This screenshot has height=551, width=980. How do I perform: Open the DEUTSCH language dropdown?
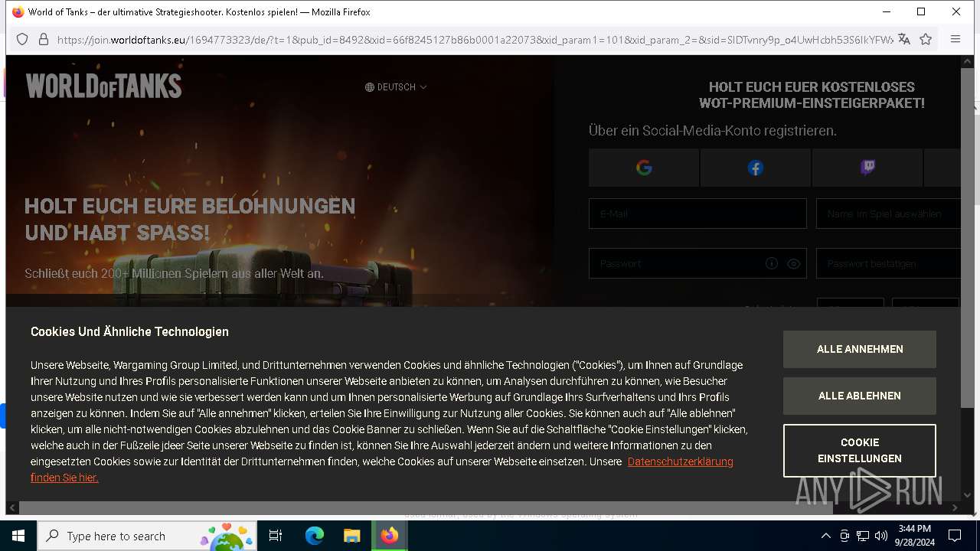tap(396, 87)
